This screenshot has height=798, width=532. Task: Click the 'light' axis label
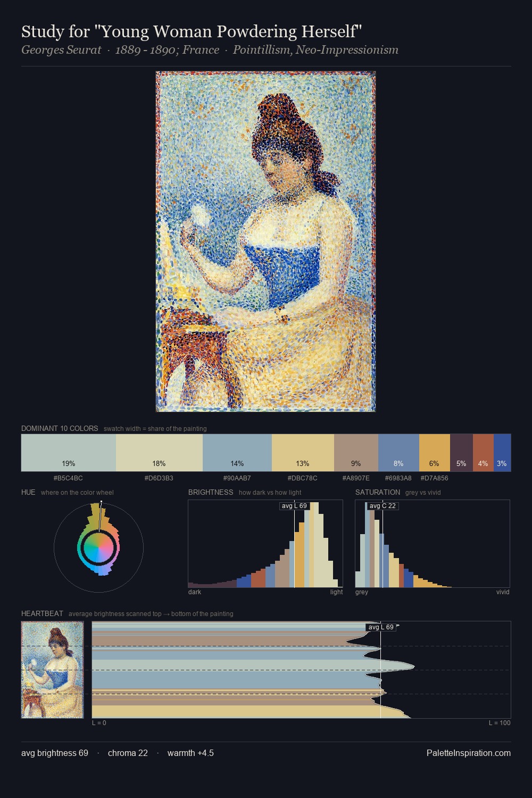(x=337, y=592)
